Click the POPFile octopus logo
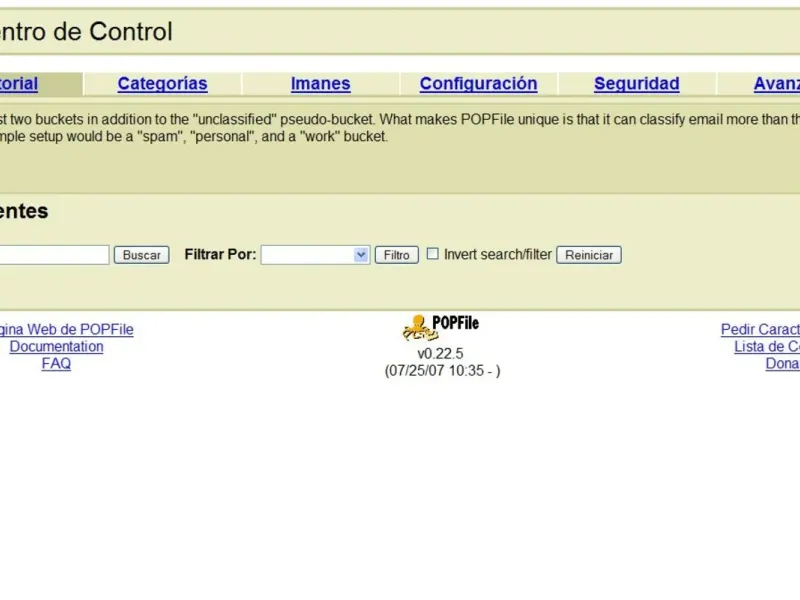The width and height of the screenshot is (800, 600). click(x=440, y=327)
